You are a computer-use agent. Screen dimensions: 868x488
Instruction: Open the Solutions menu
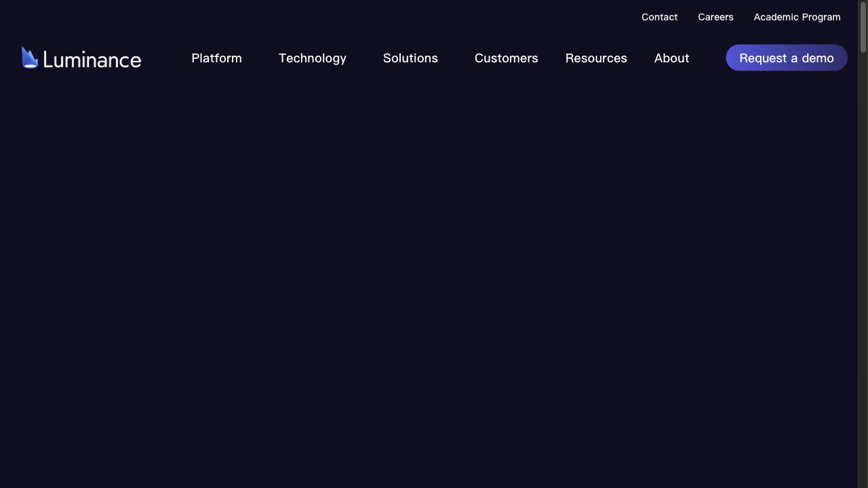410,58
